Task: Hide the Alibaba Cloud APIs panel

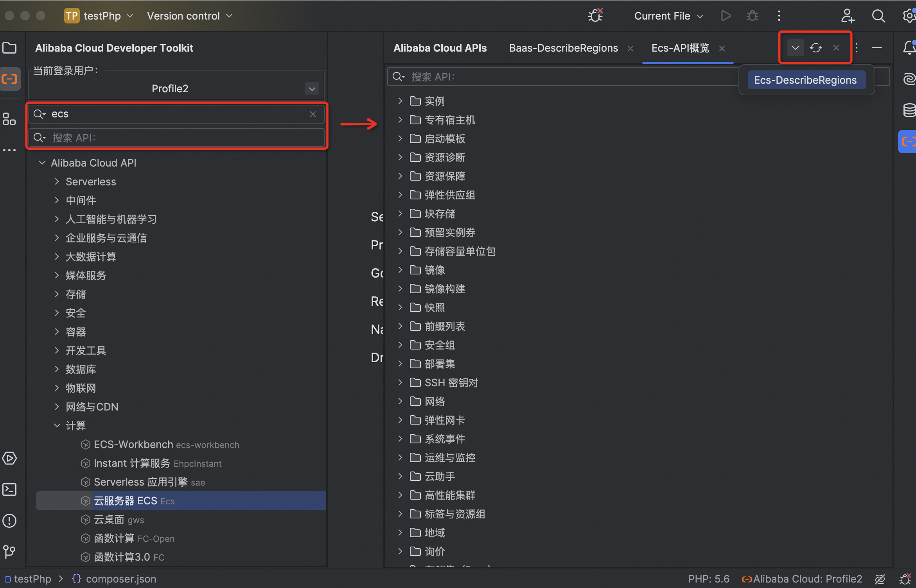Action: click(877, 48)
